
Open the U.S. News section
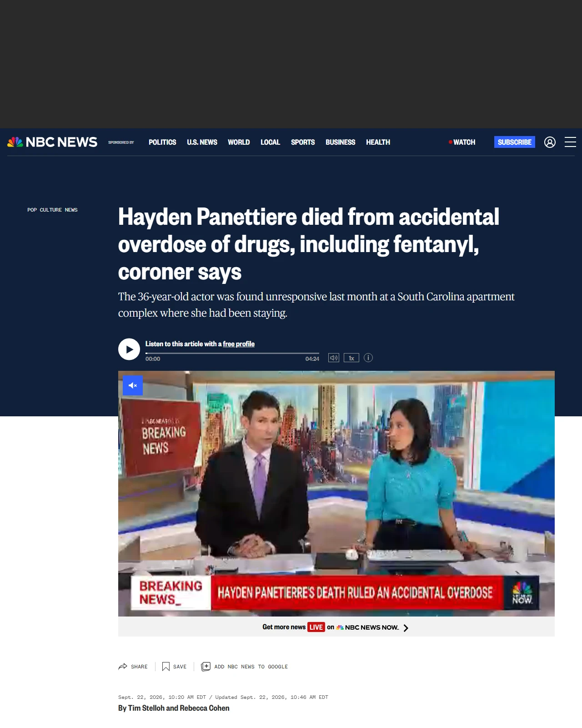tap(202, 142)
